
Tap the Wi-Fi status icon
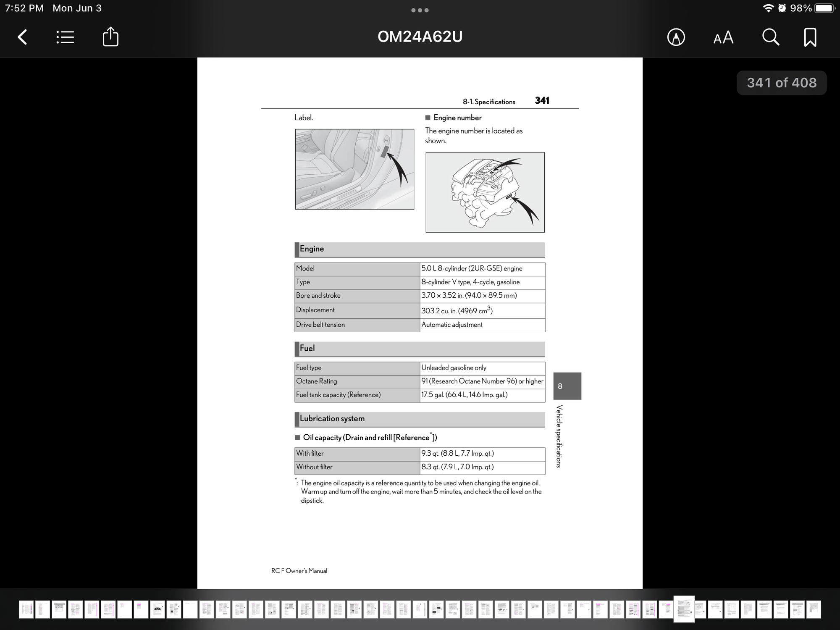pyautogui.click(x=768, y=8)
